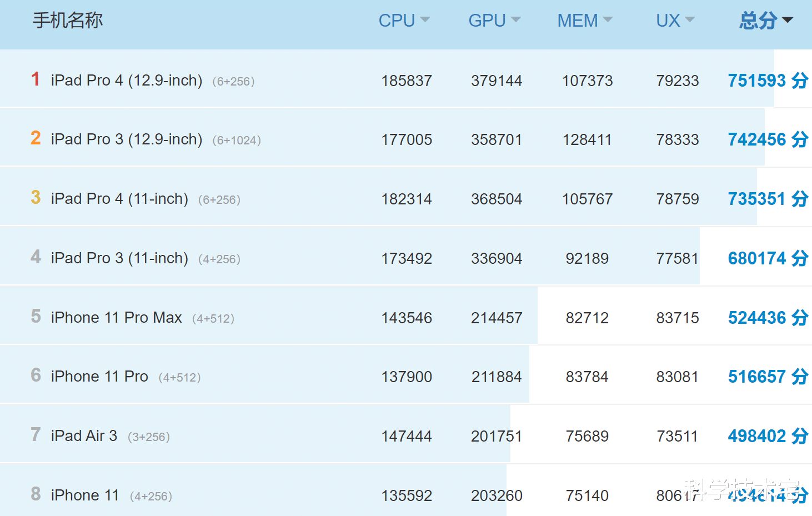Sort by 总分 total score dropdown arrow
Viewport: 812px width, 516px height.
pos(788,20)
